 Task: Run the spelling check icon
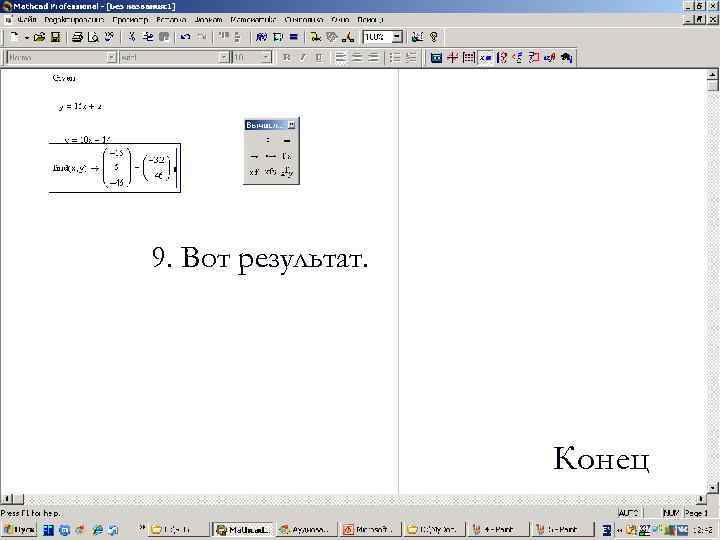point(109,37)
